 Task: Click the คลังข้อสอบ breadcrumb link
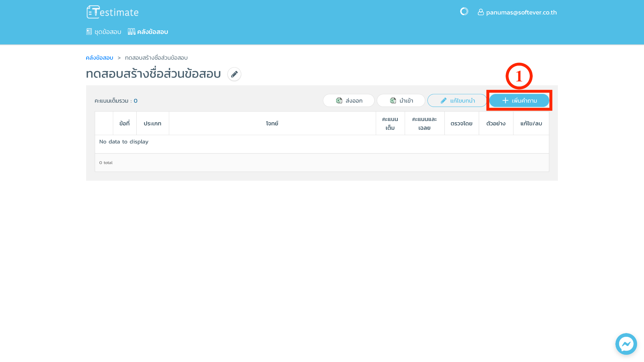pyautogui.click(x=99, y=58)
